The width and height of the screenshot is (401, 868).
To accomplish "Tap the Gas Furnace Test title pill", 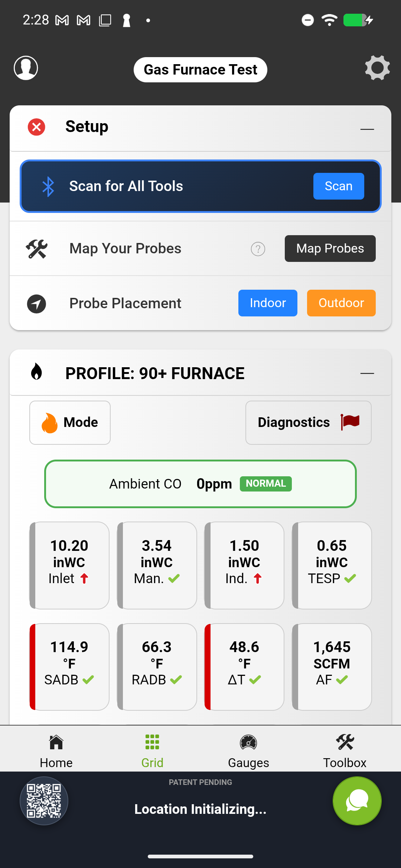I will click(x=200, y=70).
